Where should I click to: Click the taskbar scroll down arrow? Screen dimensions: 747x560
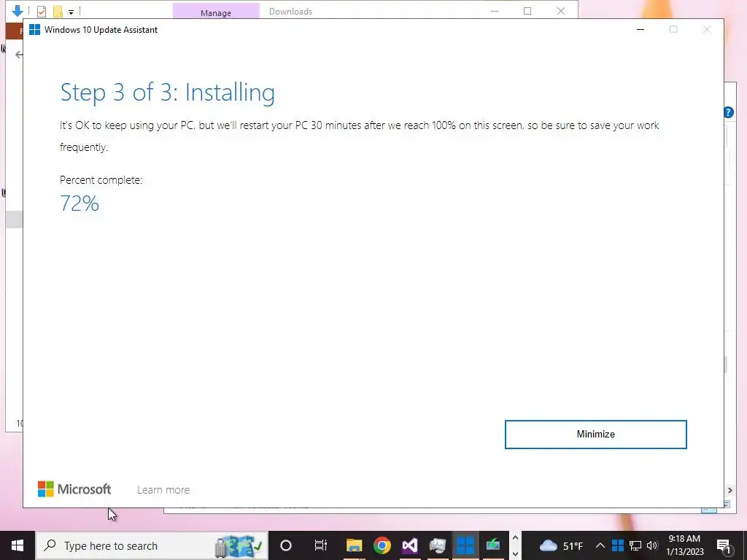click(515, 554)
